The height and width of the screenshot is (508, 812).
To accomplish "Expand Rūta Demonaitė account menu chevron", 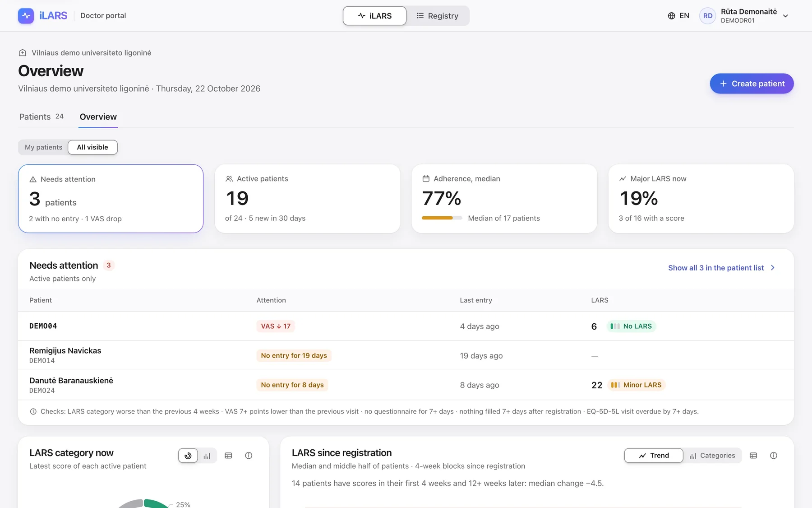I will 785,16.
